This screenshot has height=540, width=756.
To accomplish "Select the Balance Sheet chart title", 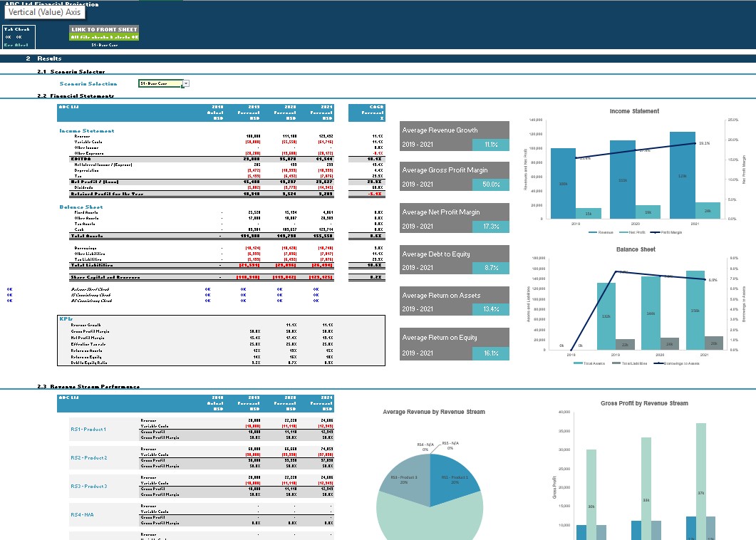I will 636,249.
